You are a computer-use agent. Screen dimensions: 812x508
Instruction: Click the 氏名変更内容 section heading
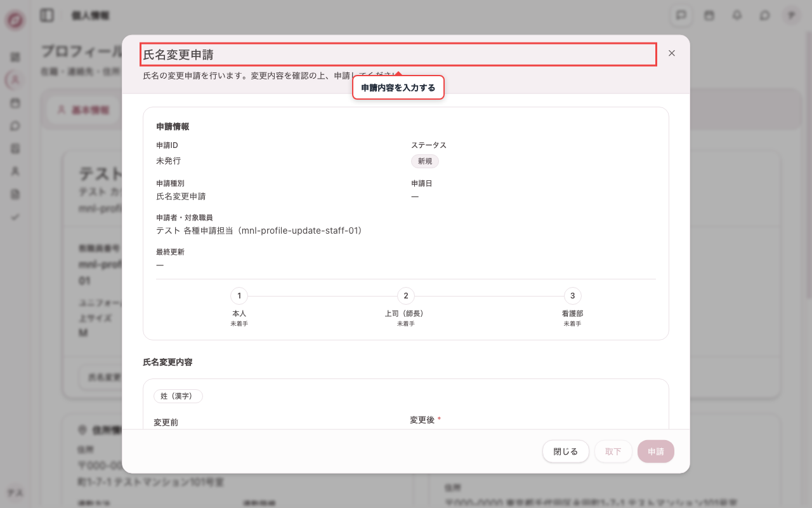(x=167, y=362)
